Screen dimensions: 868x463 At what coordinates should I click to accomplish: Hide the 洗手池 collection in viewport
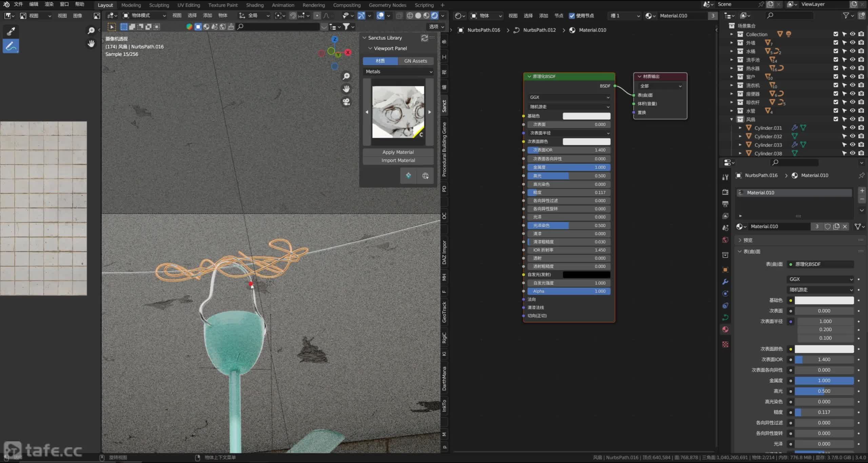point(852,60)
